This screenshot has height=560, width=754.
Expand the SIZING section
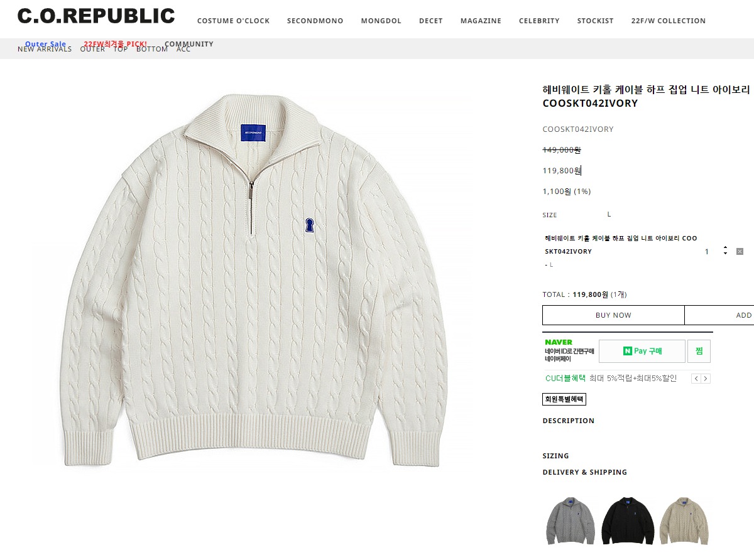[x=555, y=456]
